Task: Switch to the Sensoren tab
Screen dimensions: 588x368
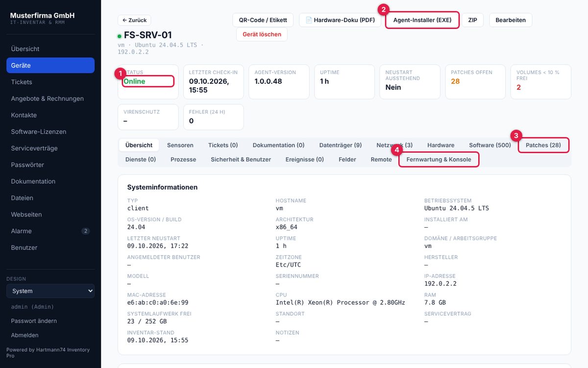Action: (x=180, y=145)
